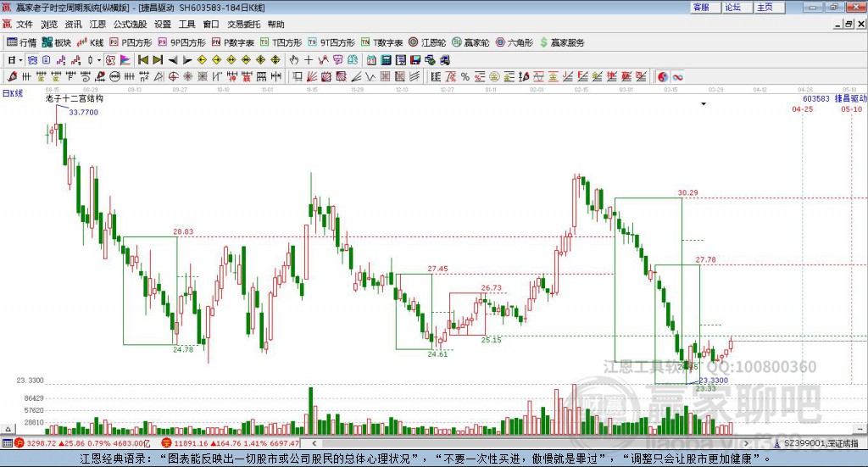This screenshot has height=467, width=868.
Task: Click SZ399001 深证成指 in status bar
Action: pyautogui.click(x=821, y=443)
